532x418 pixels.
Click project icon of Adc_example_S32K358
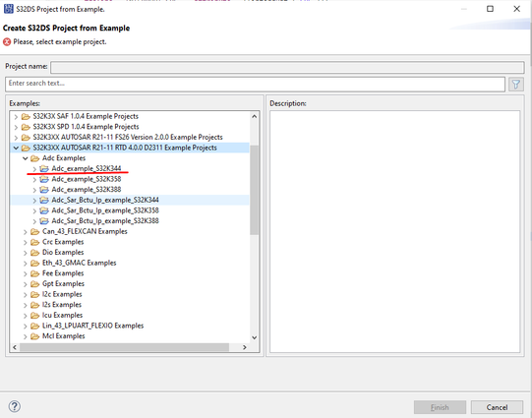(44, 179)
